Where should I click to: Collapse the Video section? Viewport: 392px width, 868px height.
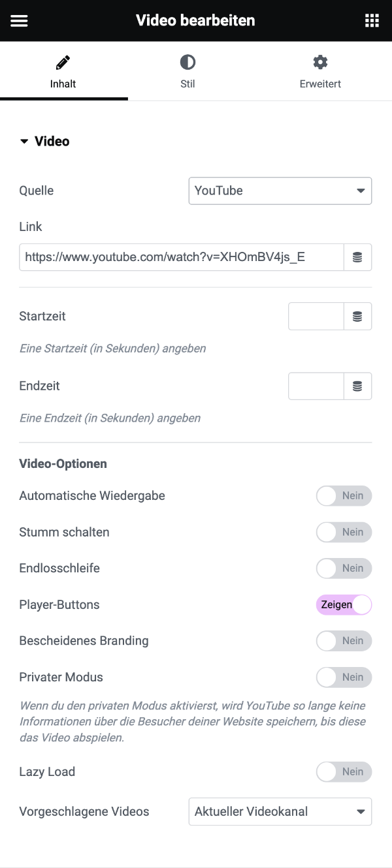pos(44,141)
